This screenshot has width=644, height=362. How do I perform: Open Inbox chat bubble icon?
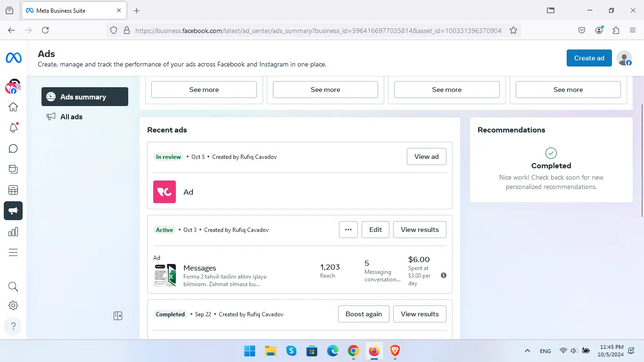pyautogui.click(x=13, y=148)
